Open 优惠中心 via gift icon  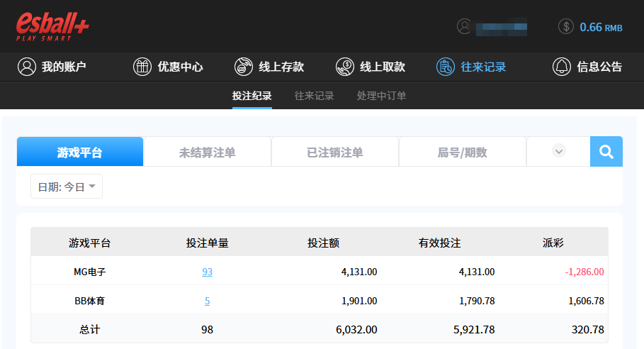coord(142,67)
